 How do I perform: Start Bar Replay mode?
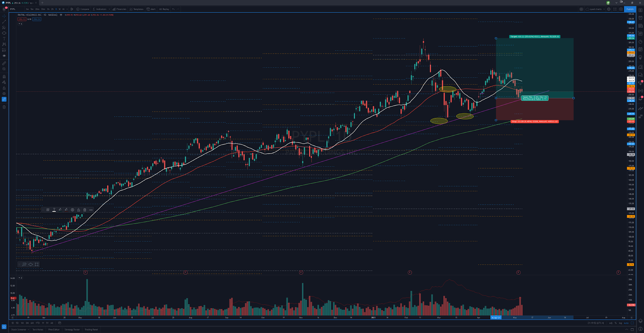164,9
